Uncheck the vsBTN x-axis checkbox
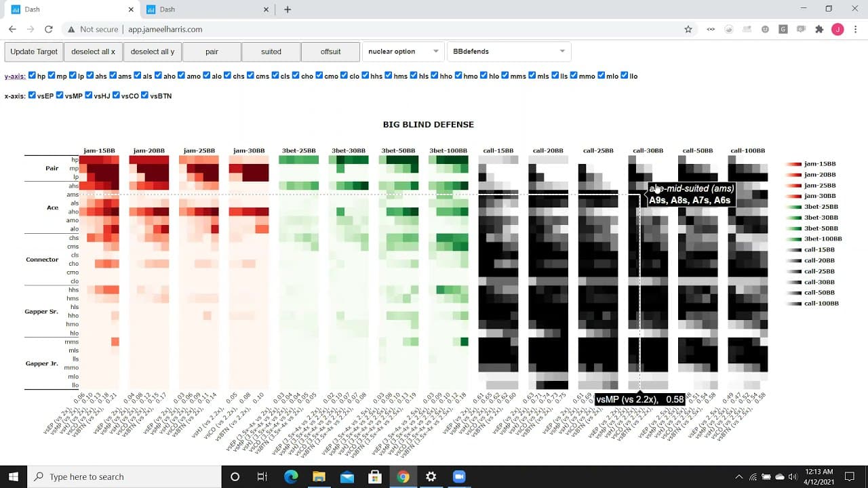 pyautogui.click(x=144, y=96)
